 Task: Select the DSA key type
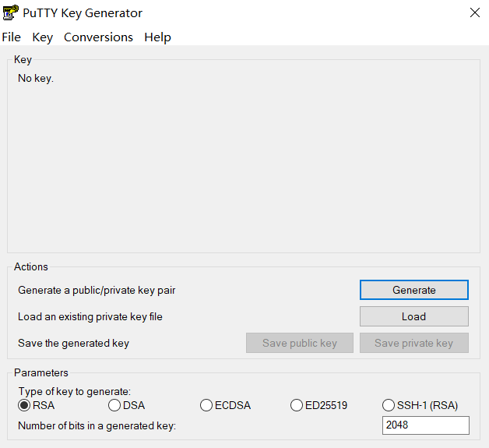coord(127,405)
